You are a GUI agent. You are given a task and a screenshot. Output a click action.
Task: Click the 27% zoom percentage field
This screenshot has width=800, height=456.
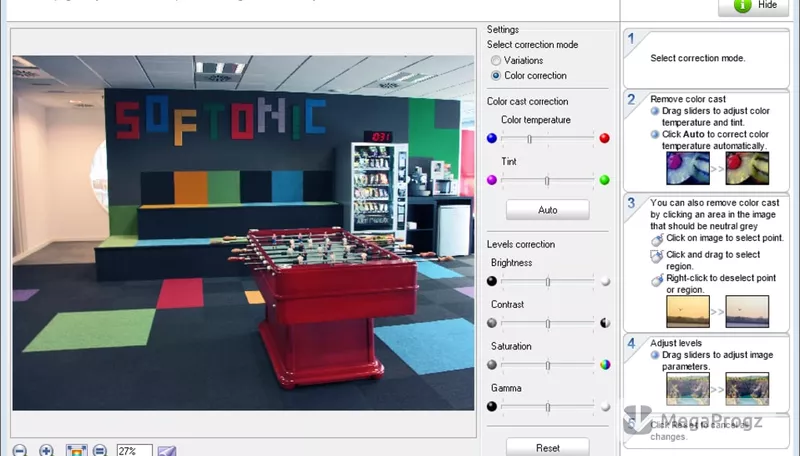(x=134, y=451)
